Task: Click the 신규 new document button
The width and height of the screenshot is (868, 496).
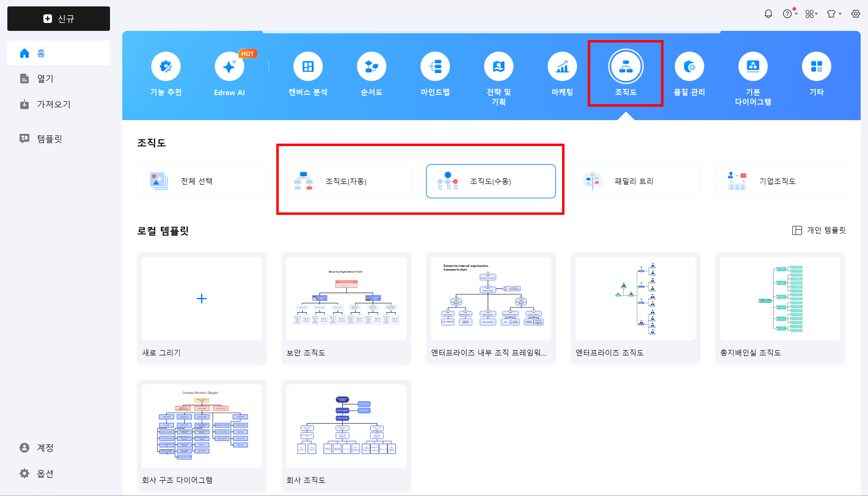Action: click(x=59, y=19)
